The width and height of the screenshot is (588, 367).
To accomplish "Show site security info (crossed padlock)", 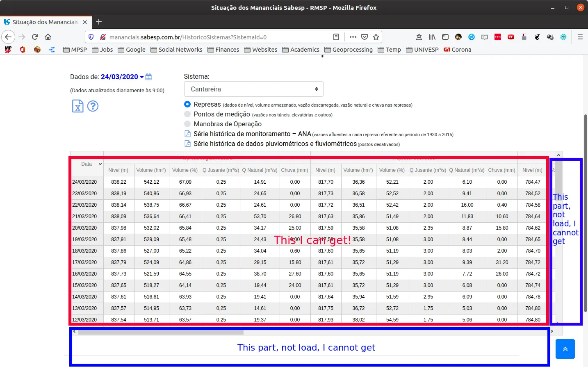I will tap(103, 37).
